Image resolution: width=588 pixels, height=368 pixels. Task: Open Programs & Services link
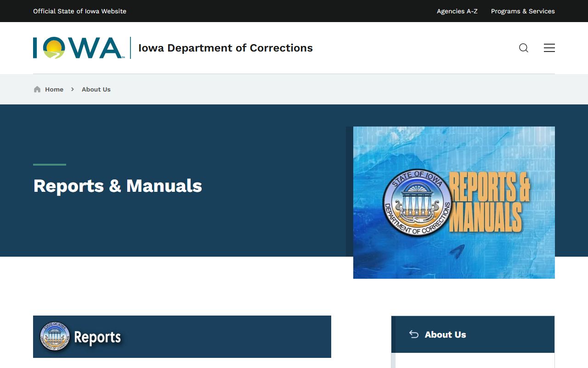click(523, 11)
